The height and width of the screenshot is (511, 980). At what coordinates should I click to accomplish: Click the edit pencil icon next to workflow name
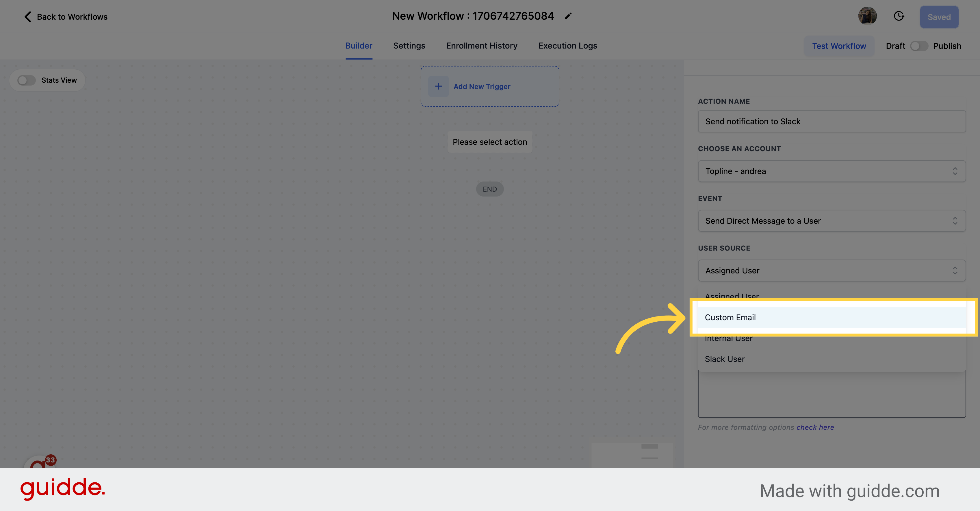tap(570, 16)
